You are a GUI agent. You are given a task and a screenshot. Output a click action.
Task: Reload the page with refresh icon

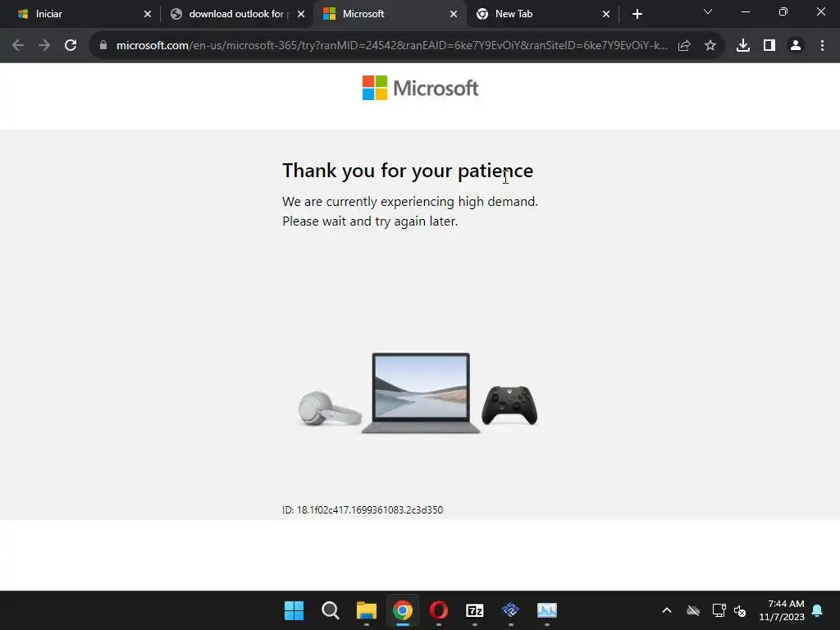click(71, 46)
